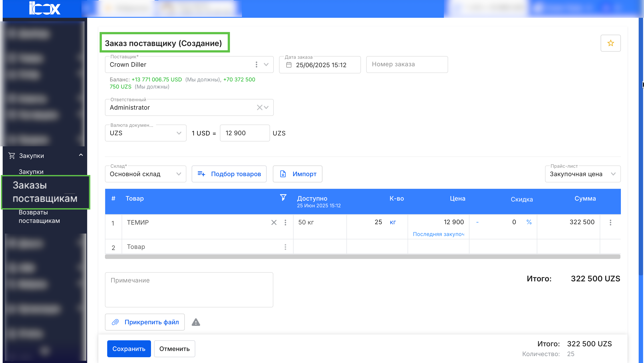Collapse the Закупки sidebar section

[81, 155]
